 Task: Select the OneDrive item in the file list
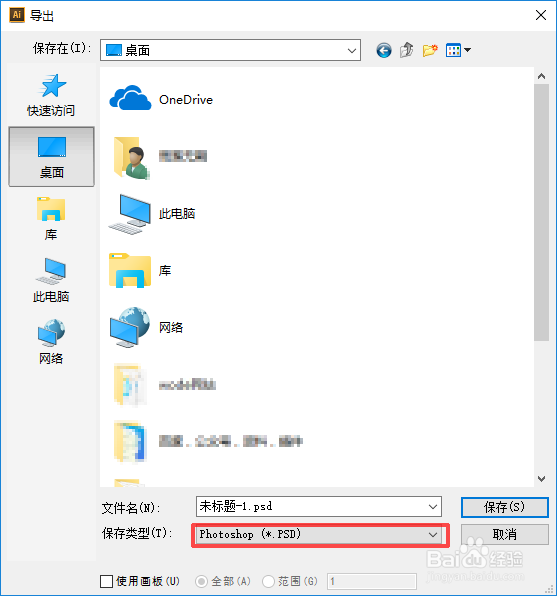tap(161, 100)
